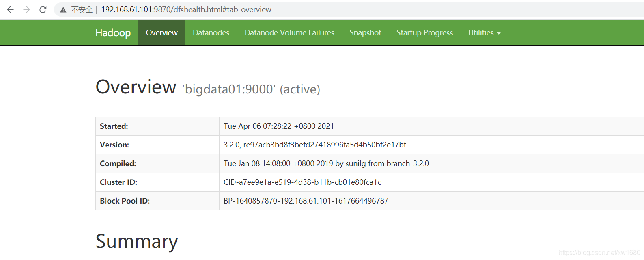Expand the Utilities dropdown menu
644x260 pixels.
484,32
